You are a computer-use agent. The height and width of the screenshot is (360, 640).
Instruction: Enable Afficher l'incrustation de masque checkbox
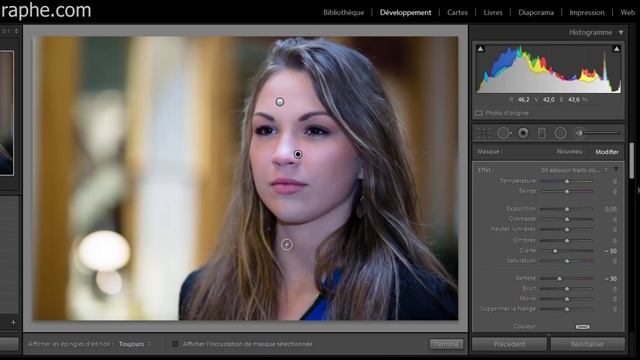click(175, 344)
